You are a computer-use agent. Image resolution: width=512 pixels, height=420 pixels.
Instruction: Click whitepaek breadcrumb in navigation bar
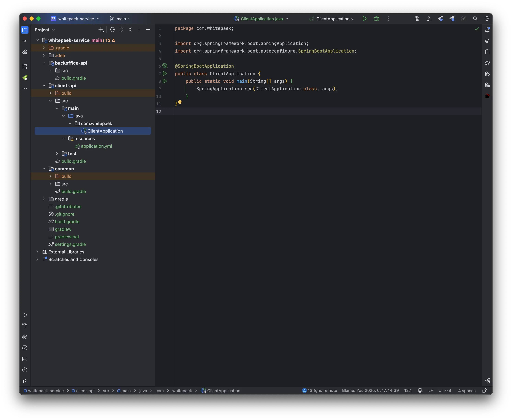(x=182, y=390)
